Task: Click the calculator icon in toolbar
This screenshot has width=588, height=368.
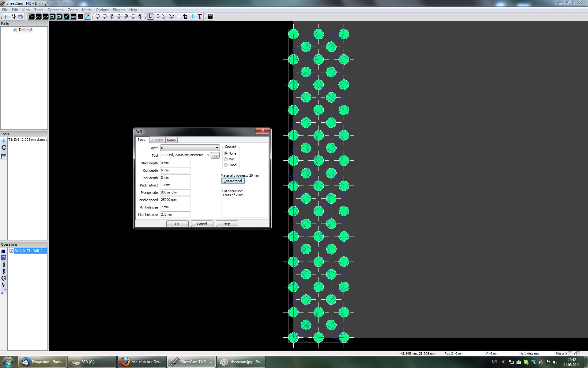Action: point(210,17)
